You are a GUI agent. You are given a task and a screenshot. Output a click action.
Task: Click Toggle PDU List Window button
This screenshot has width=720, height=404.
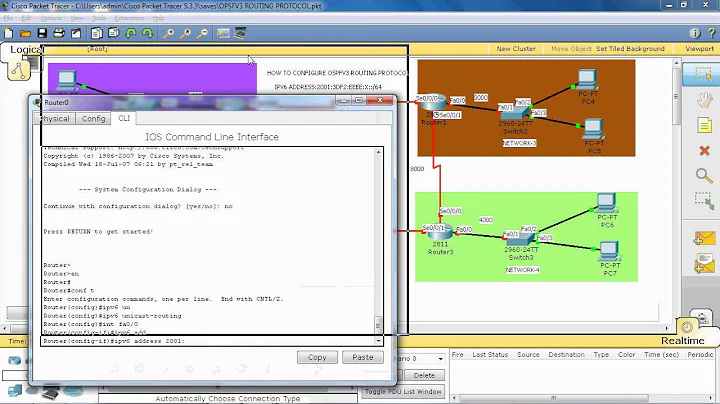[403, 392]
